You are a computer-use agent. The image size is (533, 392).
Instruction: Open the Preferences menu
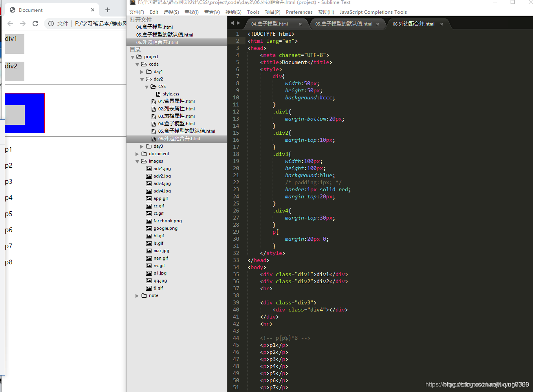point(299,12)
